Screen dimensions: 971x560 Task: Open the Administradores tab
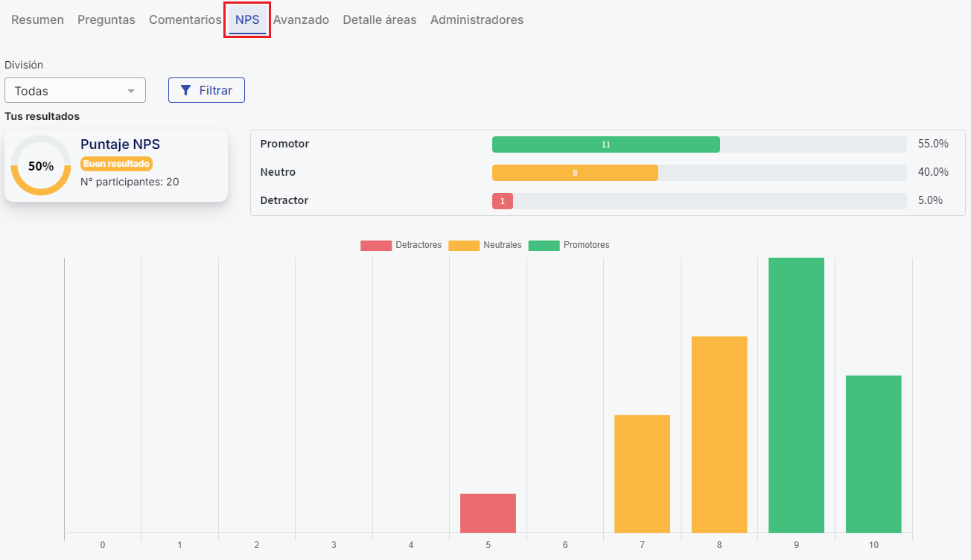coord(477,20)
